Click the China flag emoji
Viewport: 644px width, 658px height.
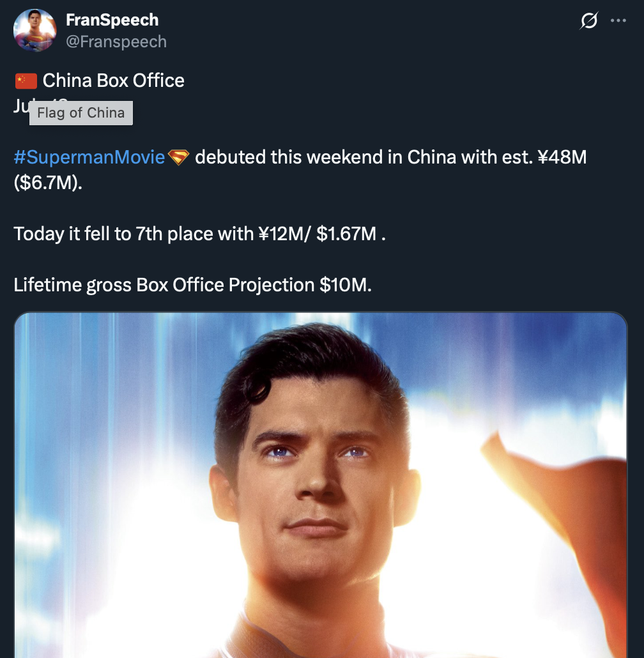[x=26, y=80]
